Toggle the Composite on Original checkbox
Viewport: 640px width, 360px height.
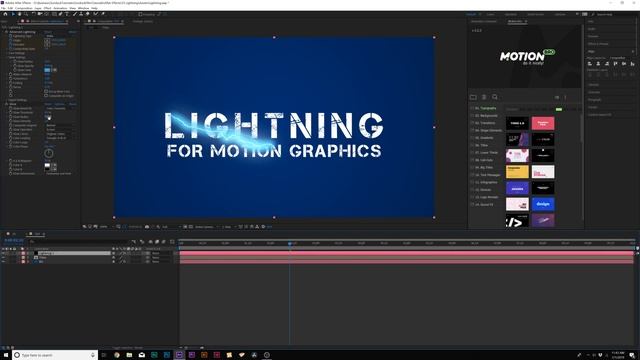pos(46,96)
